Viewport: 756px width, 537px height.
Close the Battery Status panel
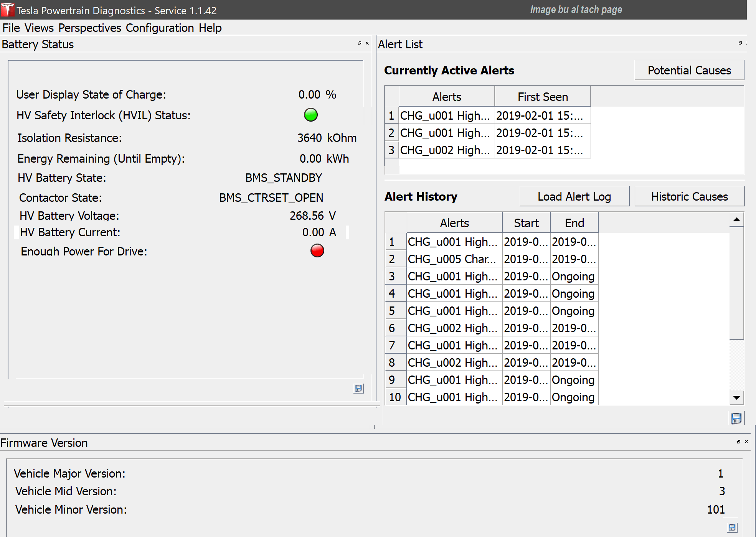367,43
